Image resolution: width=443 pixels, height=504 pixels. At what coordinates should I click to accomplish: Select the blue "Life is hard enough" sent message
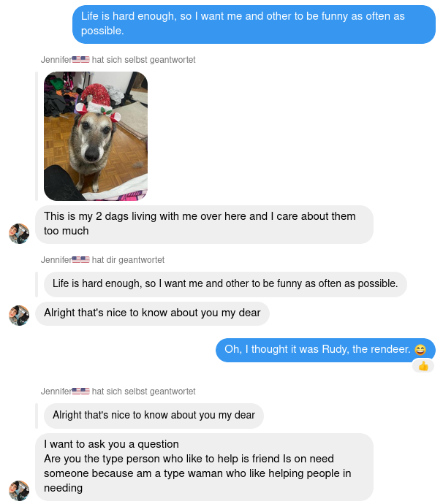254,24
